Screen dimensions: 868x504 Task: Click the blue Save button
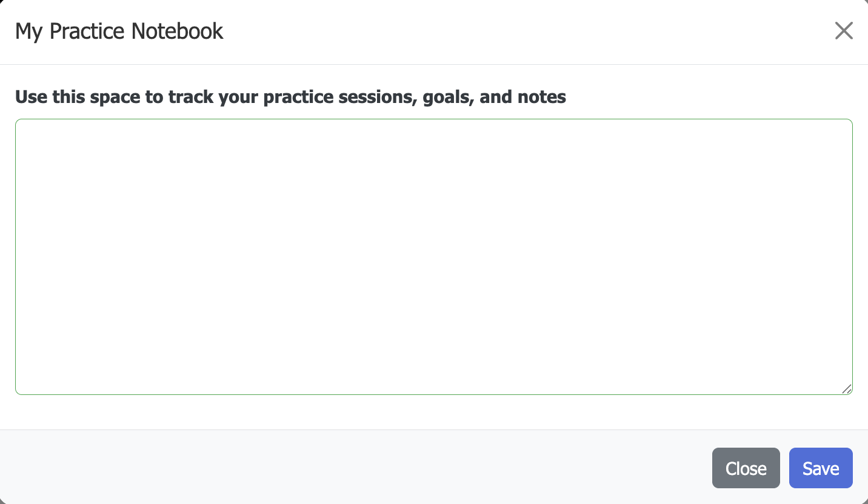tap(821, 468)
